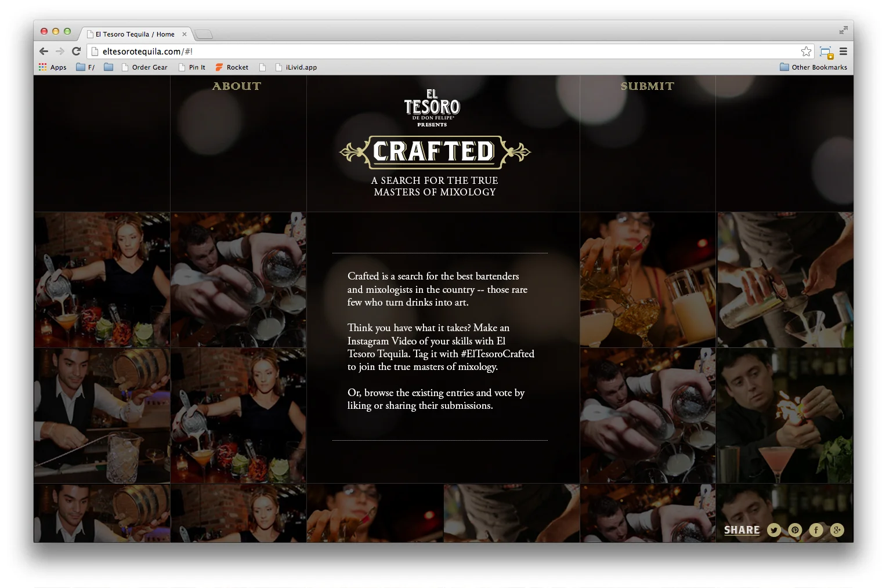Image resolution: width=886 pixels, height=588 pixels.
Task: Reload the El Tesoro page
Action: (76, 51)
